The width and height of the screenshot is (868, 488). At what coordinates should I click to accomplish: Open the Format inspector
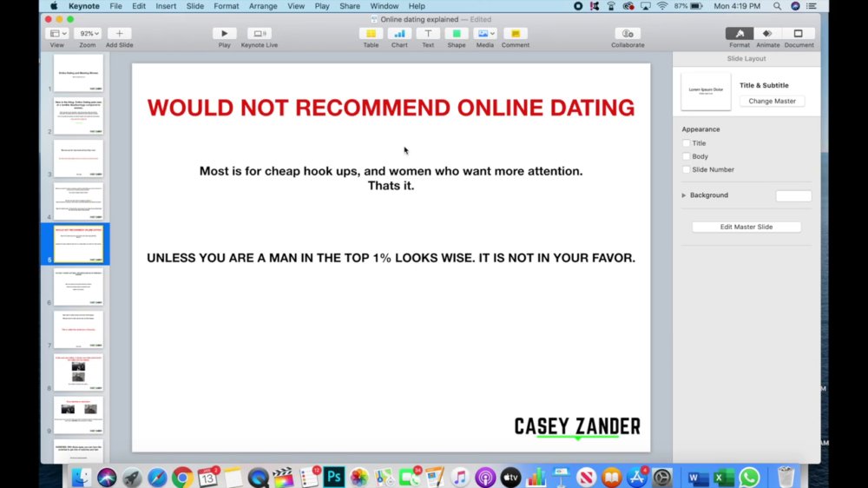tap(739, 34)
